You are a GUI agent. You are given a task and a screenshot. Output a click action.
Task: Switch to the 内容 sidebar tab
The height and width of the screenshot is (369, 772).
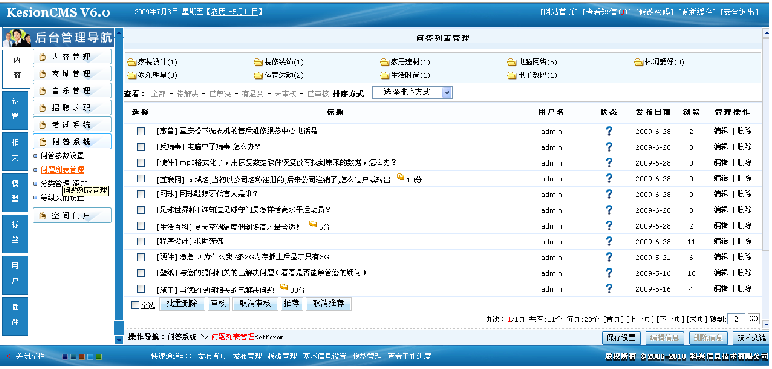[16, 68]
